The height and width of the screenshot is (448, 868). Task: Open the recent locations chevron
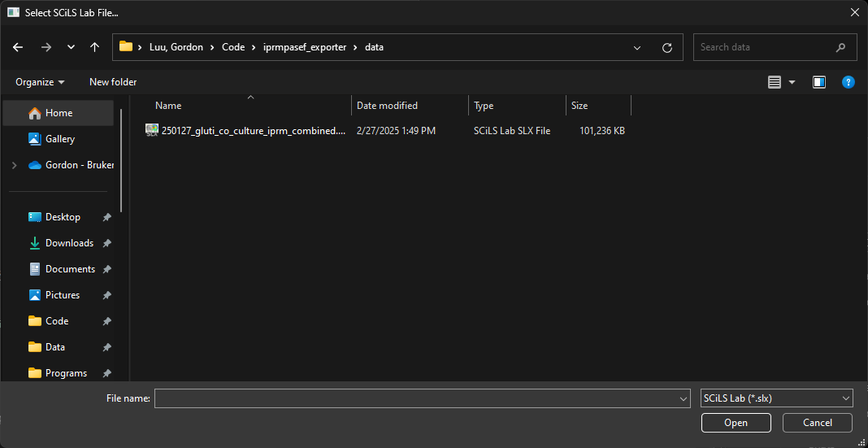click(71, 48)
